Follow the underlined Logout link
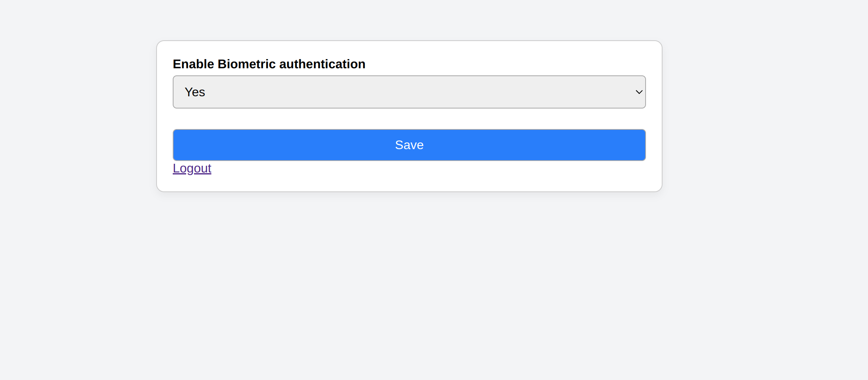 coord(192,168)
